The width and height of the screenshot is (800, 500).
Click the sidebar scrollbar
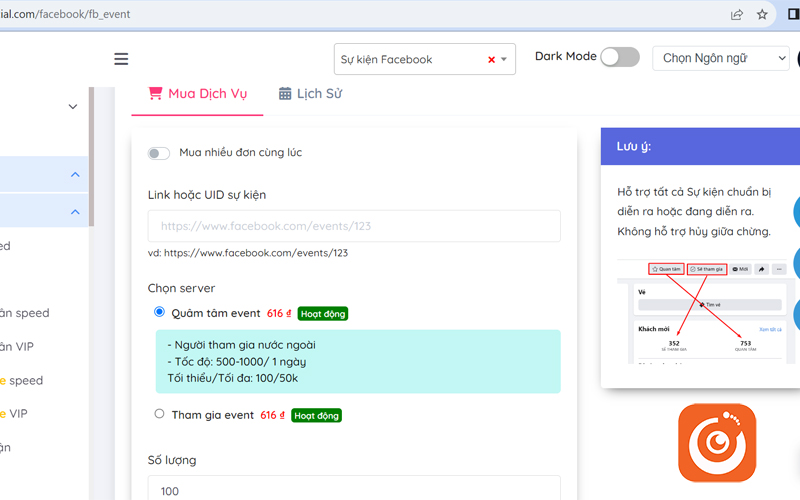click(91, 157)
